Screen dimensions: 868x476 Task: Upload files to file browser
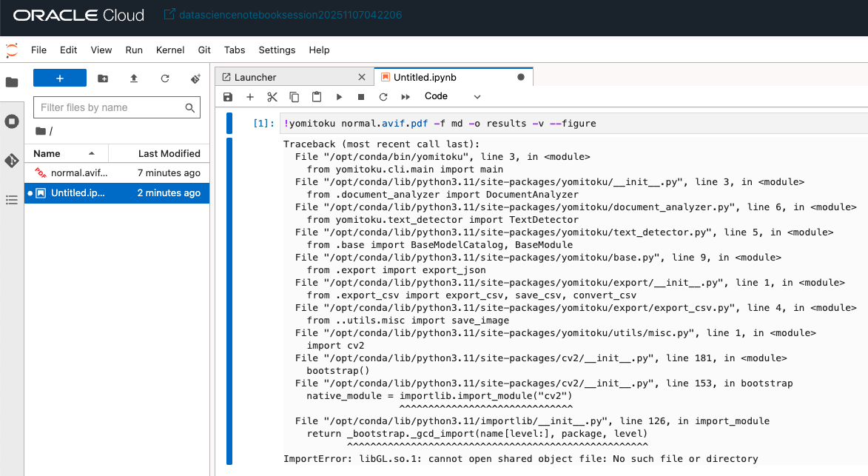coord(133,78)
